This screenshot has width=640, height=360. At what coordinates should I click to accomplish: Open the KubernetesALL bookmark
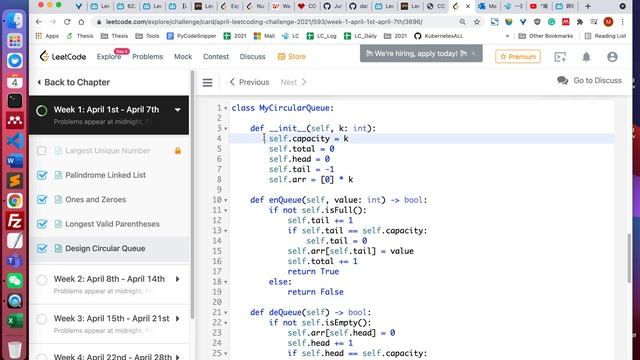pos(439,36)
